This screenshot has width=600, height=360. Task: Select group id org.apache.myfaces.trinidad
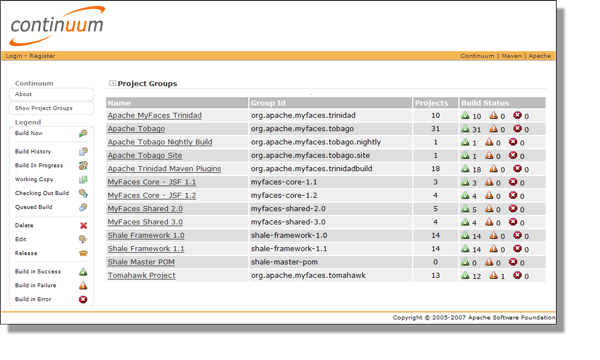click(x=303, y=115)
